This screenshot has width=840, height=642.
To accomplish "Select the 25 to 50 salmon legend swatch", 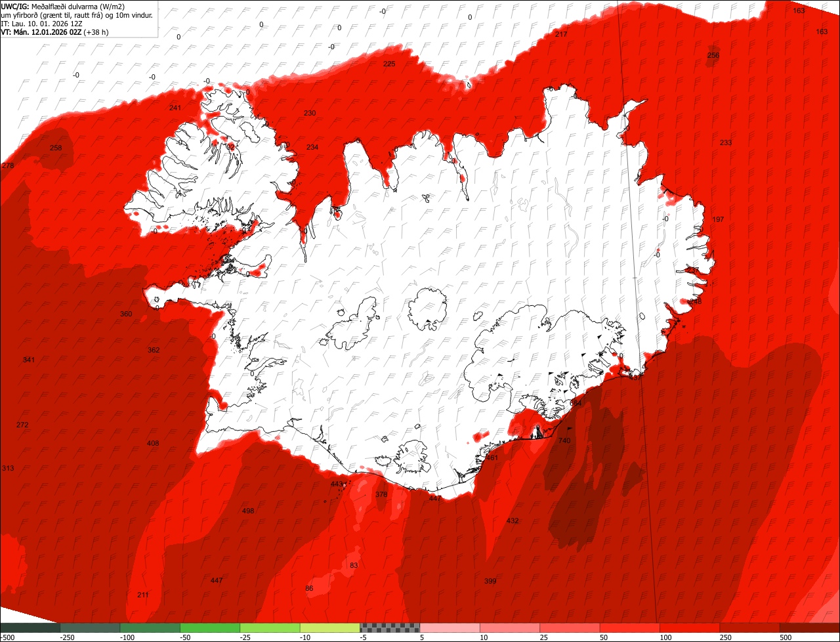I will pos(570,628).
